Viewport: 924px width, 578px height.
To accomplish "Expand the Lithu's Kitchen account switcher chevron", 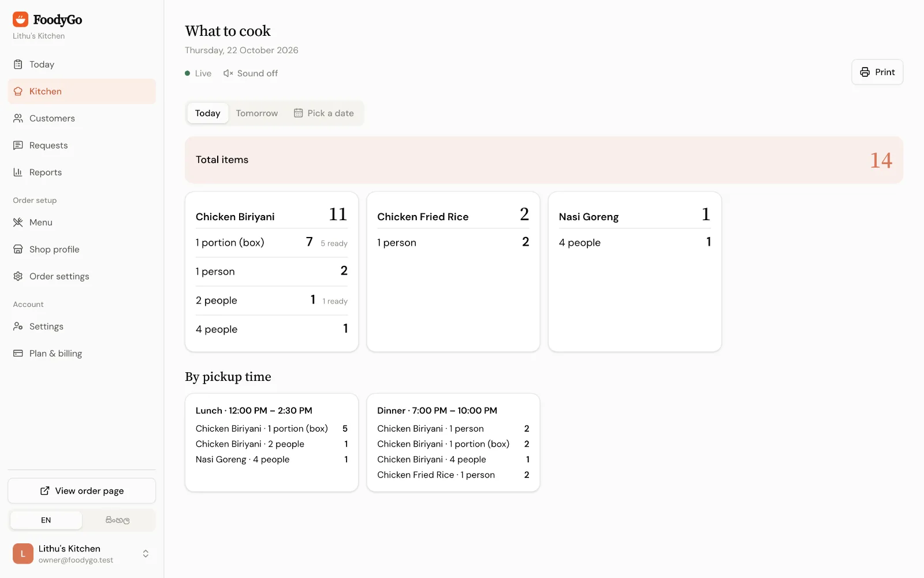I will [146, 554].
